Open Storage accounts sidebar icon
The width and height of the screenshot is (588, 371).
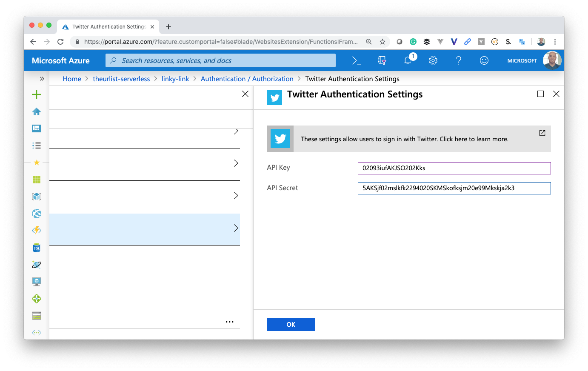click(37, 316)
